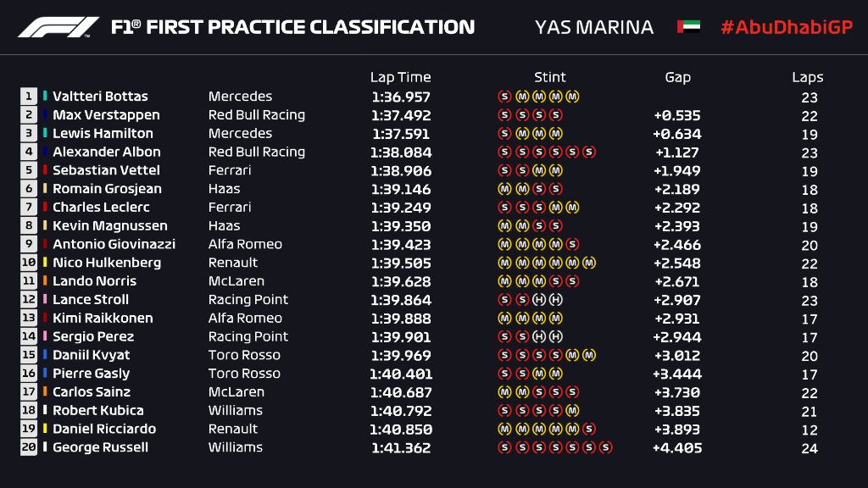This screenshot has width=868, height=488.
Task: Click YAS MARINA circuit label
Action: click(x=594, y=27)
